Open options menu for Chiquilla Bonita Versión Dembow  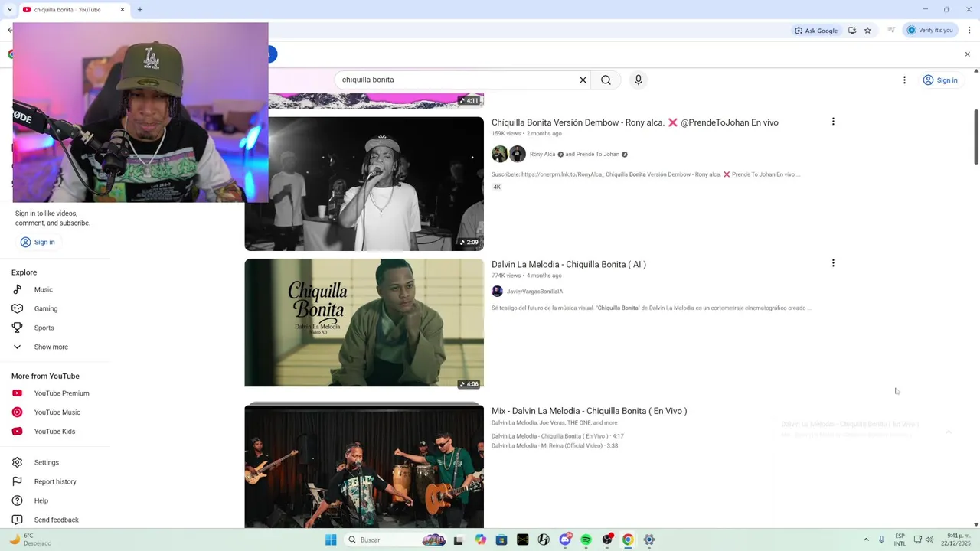point(833,122)
